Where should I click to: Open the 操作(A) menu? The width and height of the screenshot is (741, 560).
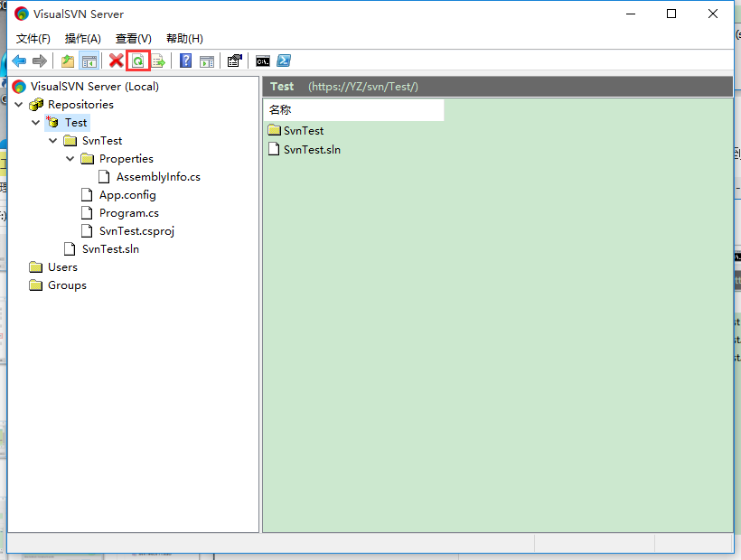[x=83, y=39]
